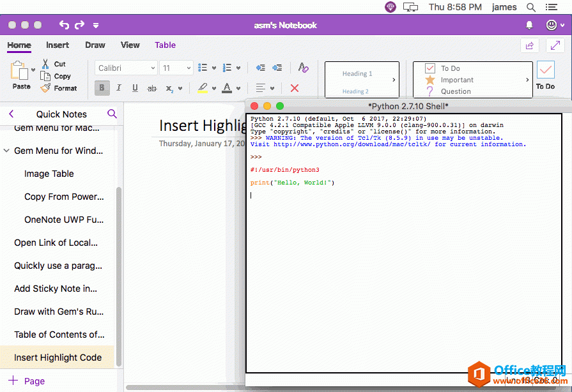Check the To Do tag checkbox button
572x392 pixels.
(545, 71)
